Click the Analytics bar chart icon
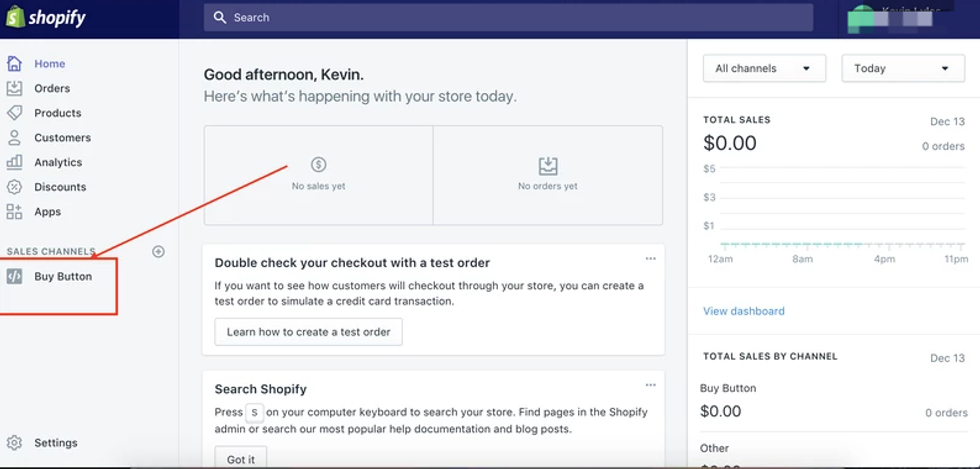 [x=14, y=162]
